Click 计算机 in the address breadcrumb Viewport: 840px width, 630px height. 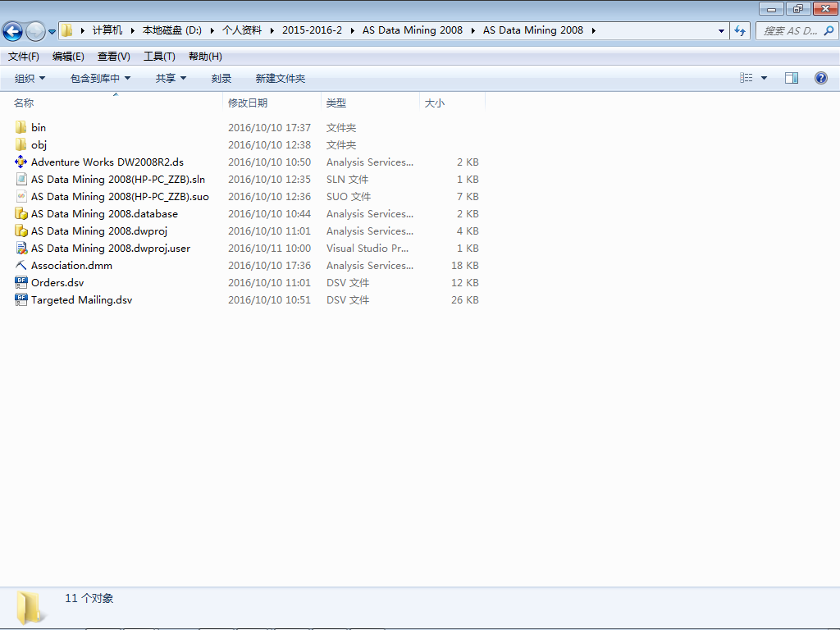[x=107, y=30]
